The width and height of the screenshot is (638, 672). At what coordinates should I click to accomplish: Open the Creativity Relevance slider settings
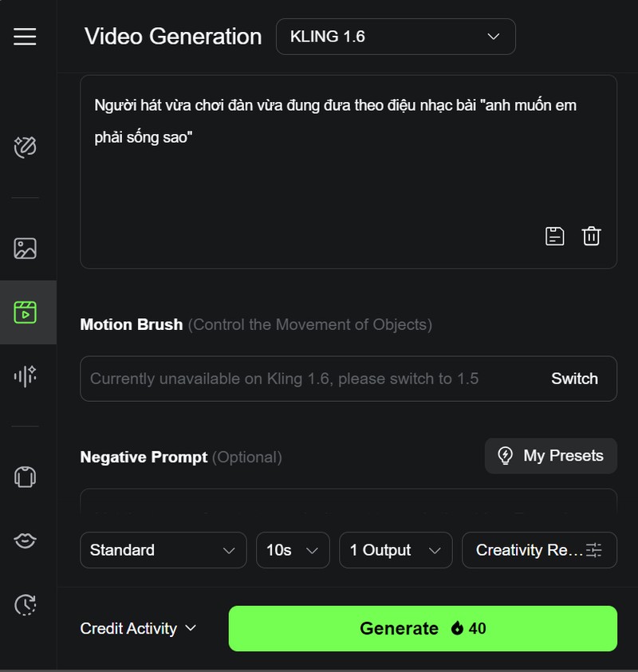tap(539, 550)
